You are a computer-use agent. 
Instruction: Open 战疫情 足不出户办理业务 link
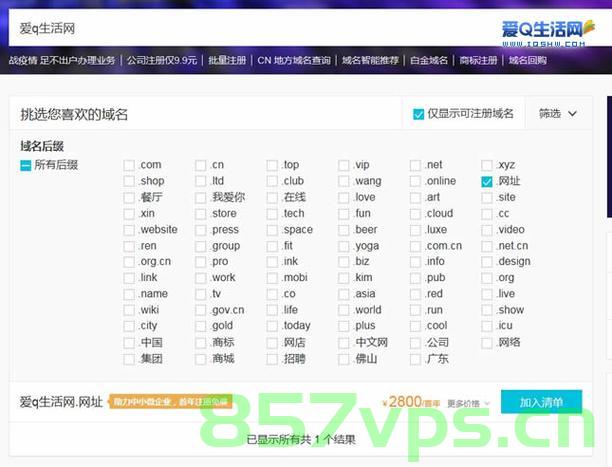(62, 60)
